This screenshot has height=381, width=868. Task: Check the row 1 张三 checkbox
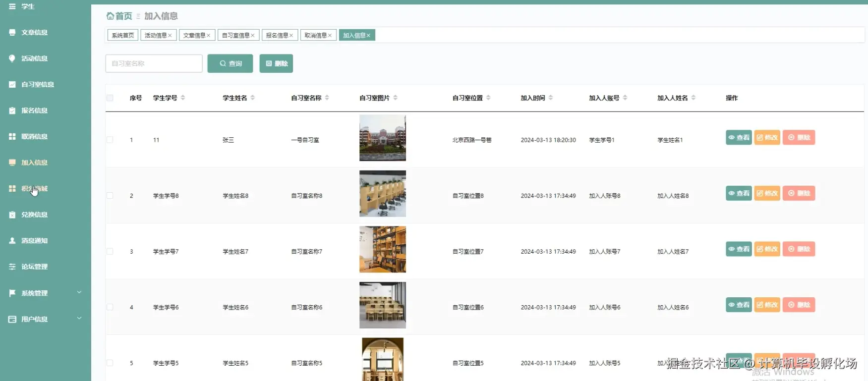coord(110,140)
